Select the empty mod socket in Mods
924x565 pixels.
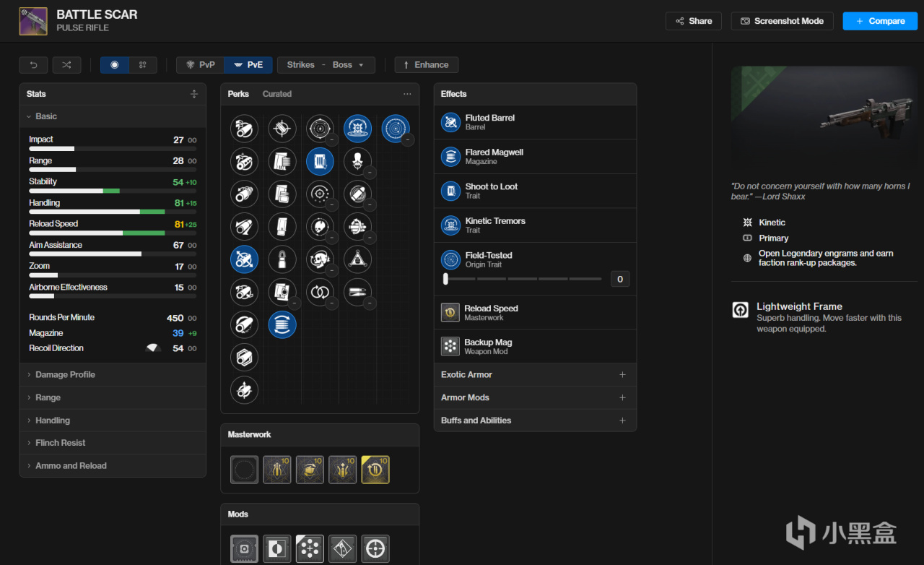click(x=244, y=549)
